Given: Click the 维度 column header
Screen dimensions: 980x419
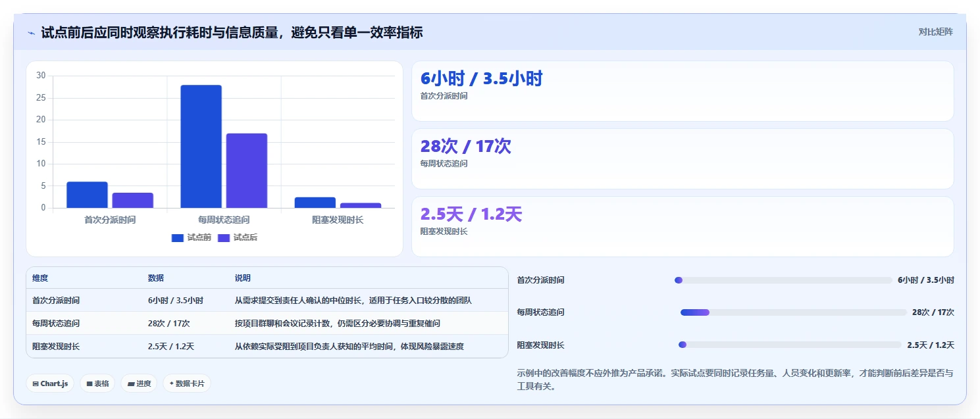Looking at the screenshot, I should tap(40, 278).
